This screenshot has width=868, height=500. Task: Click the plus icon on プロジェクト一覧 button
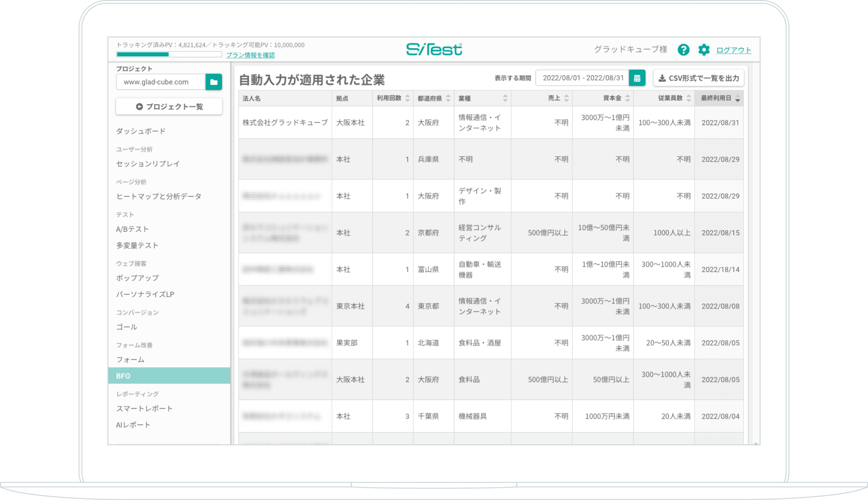[139, 107]
